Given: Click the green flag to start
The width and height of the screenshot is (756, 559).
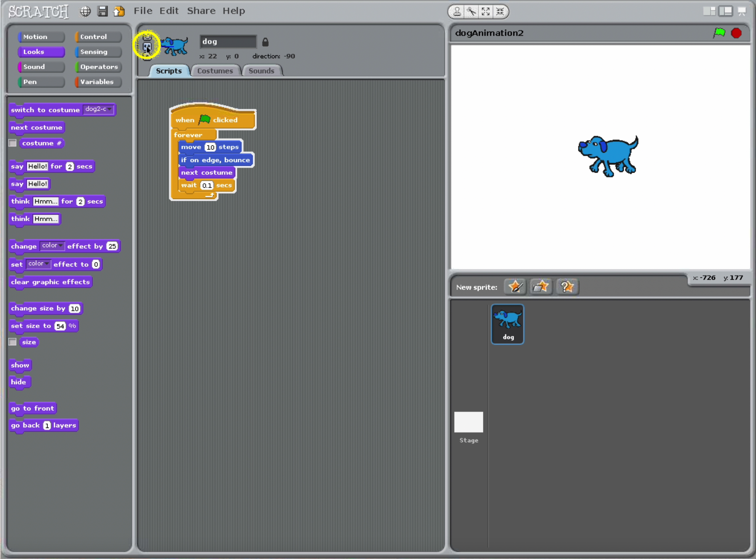Looking at the screenshot, I should click(x=719, y=33).
